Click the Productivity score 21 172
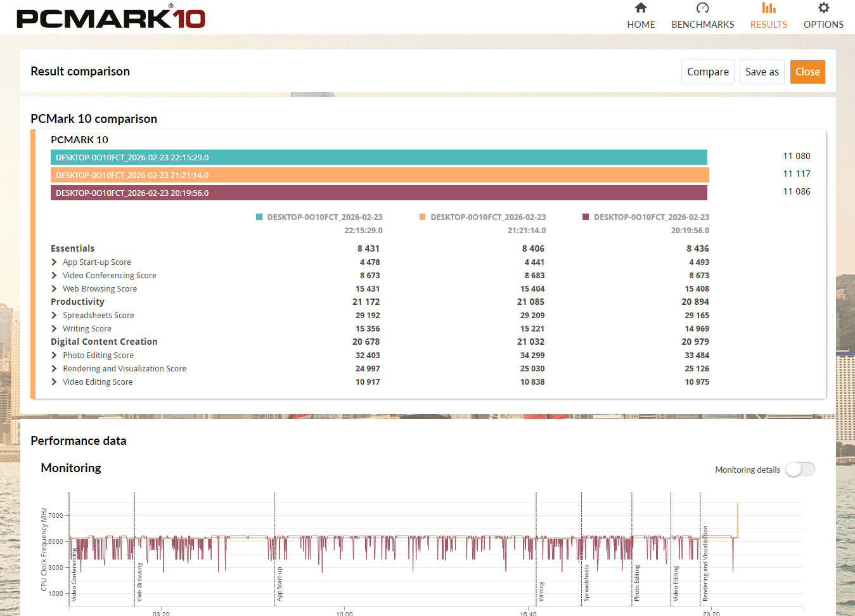The image size is (855, 616). [366, 302]
